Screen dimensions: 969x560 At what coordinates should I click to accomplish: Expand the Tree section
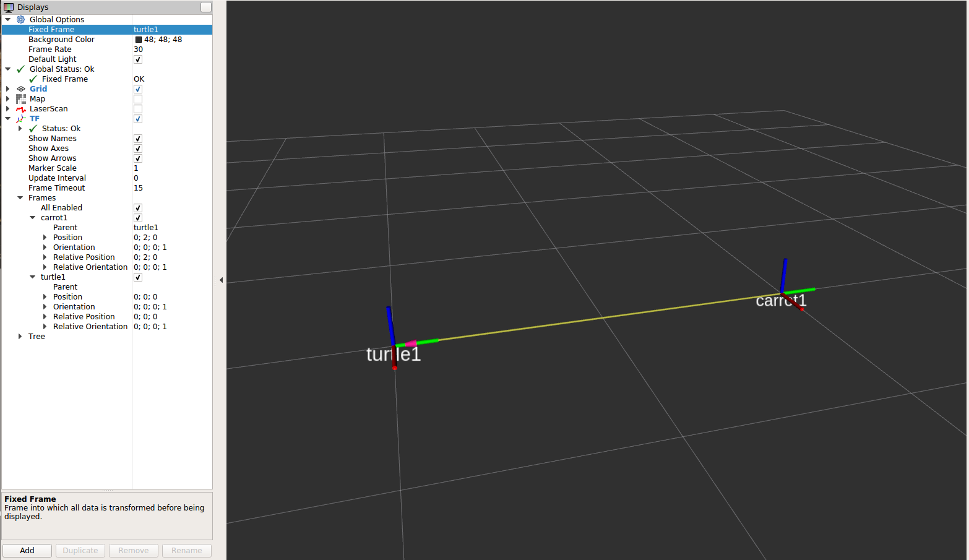(20, 337)
